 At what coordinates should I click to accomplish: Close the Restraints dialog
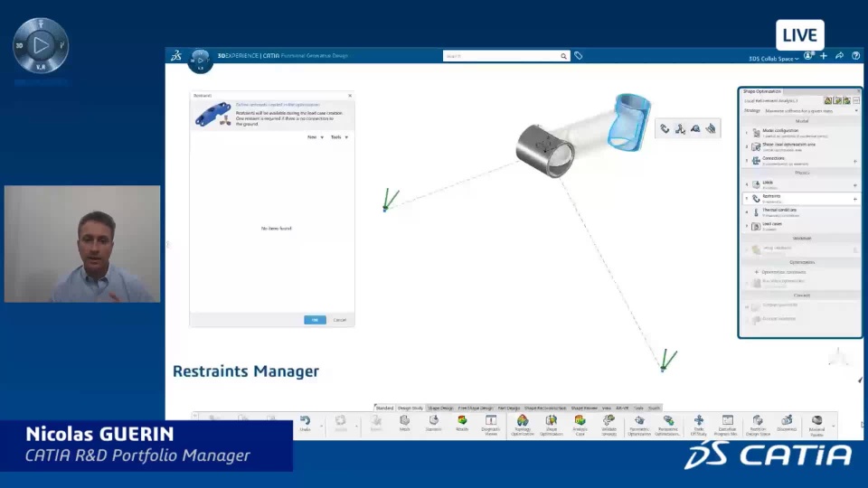[349, 96]
